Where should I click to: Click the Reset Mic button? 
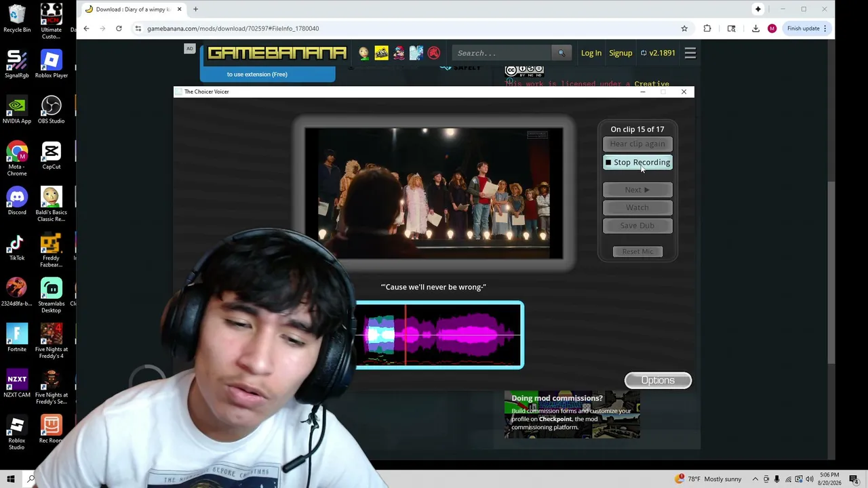click(637, 251)
